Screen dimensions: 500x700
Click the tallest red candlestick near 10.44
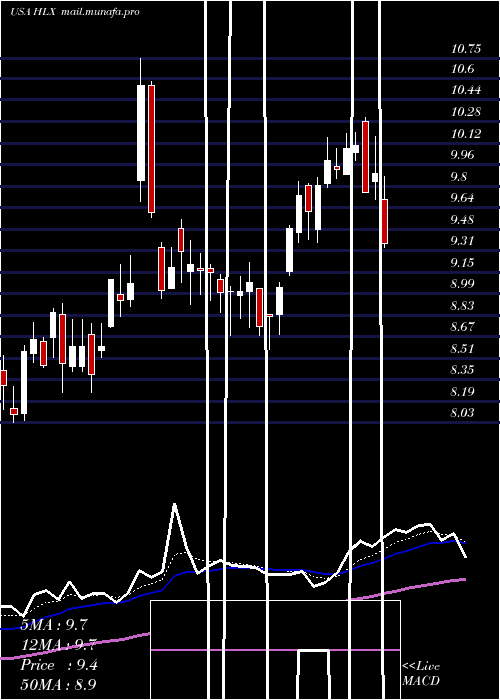coord(151,149)
